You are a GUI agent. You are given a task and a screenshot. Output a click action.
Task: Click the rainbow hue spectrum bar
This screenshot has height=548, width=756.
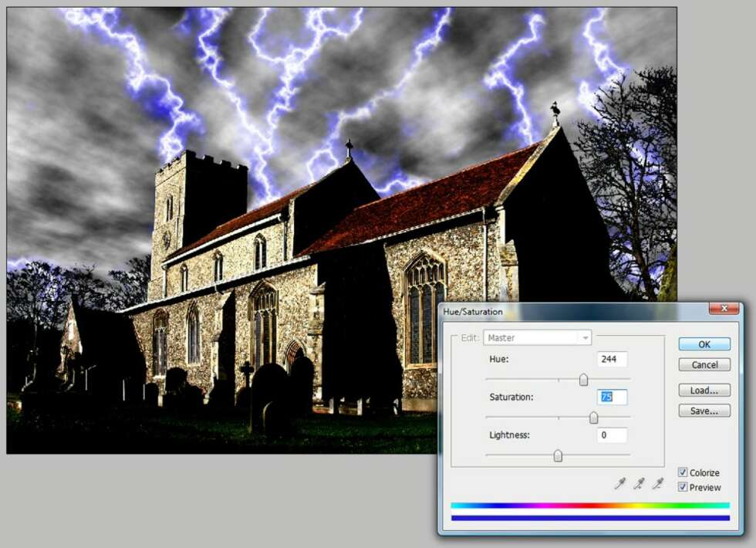tap(590, 506)
